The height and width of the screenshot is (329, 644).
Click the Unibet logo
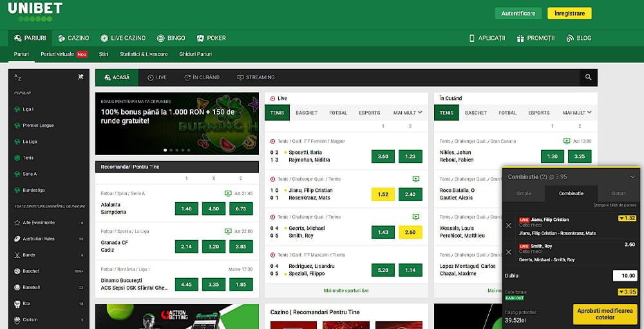pyautogui.click(x=35, y=12)
